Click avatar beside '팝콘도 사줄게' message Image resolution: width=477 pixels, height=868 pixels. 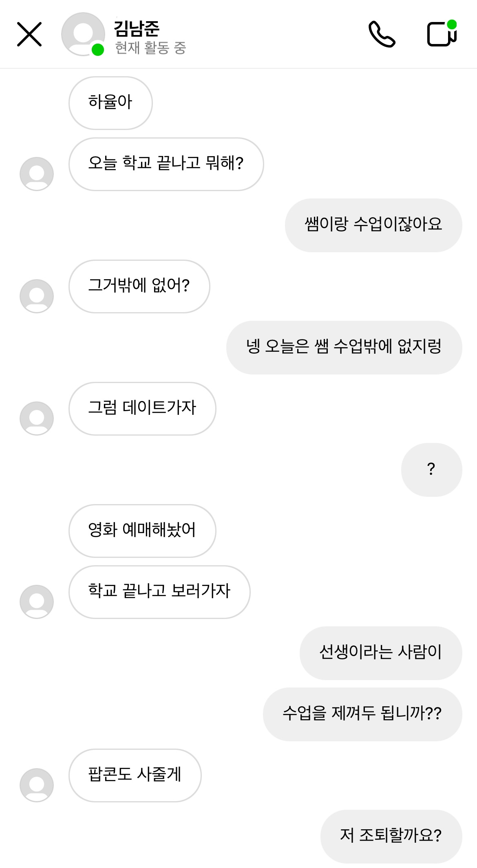coord(37,785)
